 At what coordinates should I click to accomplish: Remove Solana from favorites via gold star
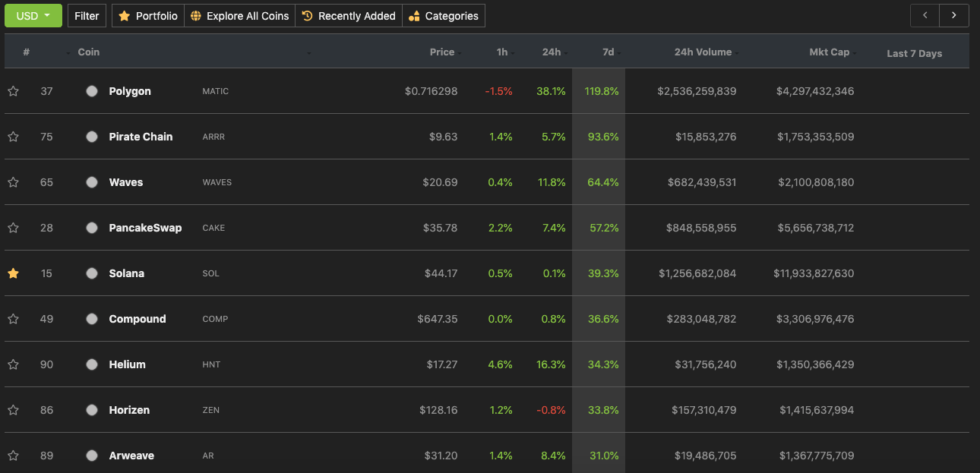13,273
